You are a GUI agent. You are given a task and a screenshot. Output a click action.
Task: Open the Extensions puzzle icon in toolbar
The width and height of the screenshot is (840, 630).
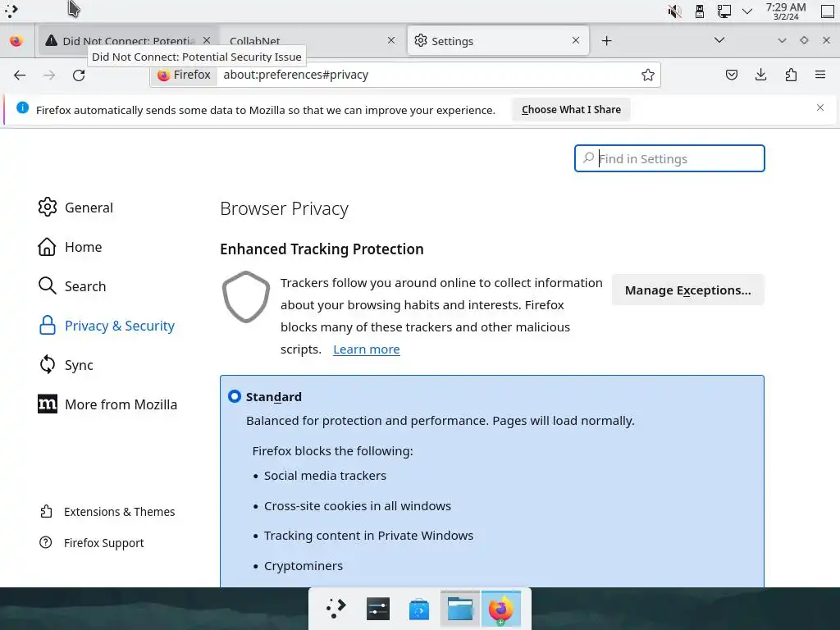(791, 75)
